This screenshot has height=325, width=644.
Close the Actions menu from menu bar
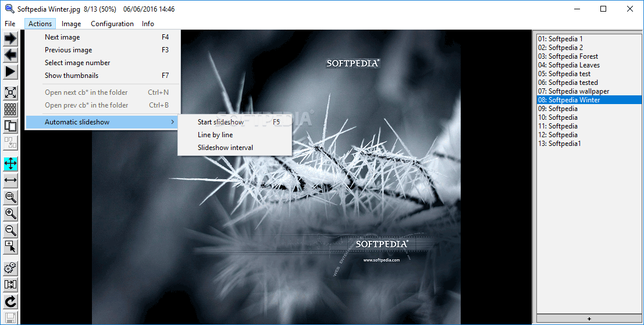40,24
